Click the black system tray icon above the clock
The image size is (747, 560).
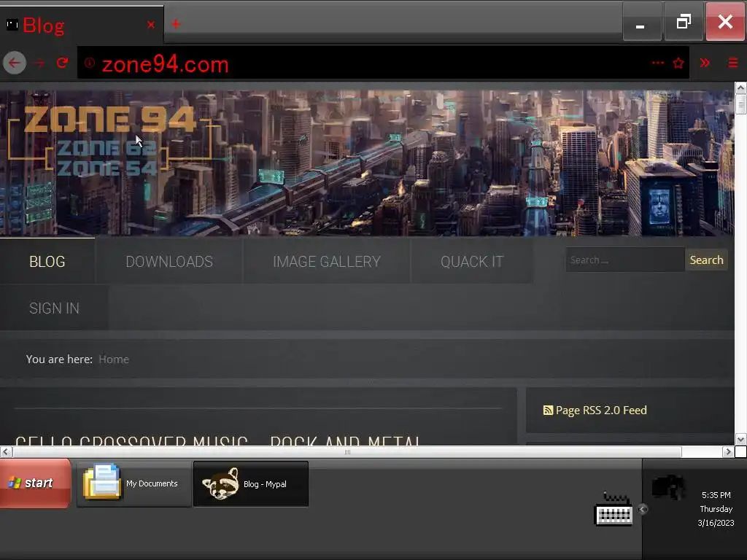click(x=668, y=486)
